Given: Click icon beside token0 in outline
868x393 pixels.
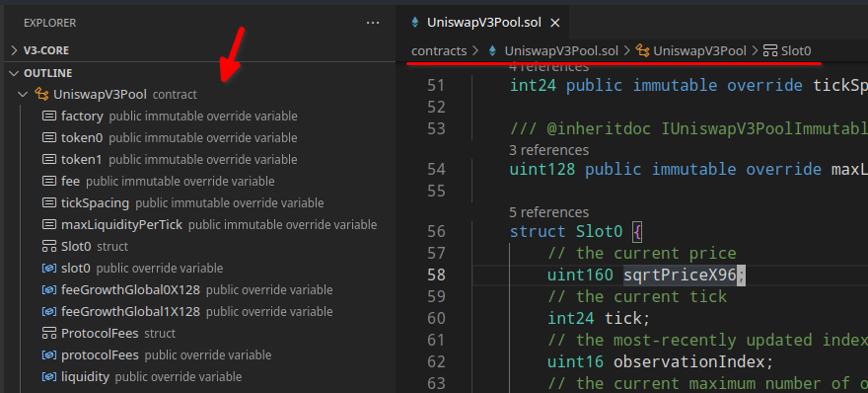Looking at the screenshot, I should coord(49,137).
